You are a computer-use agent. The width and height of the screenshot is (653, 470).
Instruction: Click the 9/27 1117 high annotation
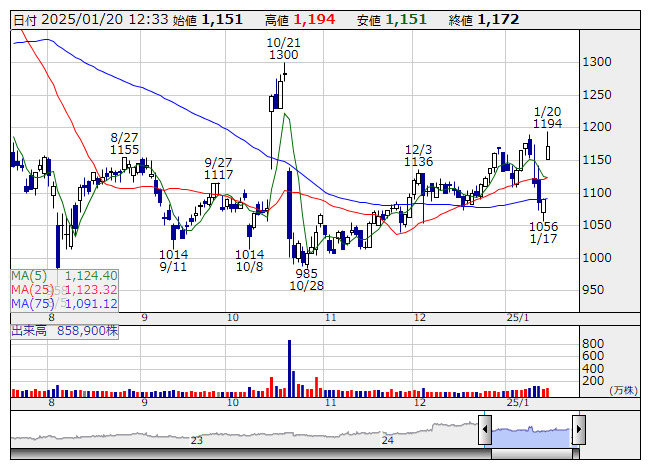[219, 169]
